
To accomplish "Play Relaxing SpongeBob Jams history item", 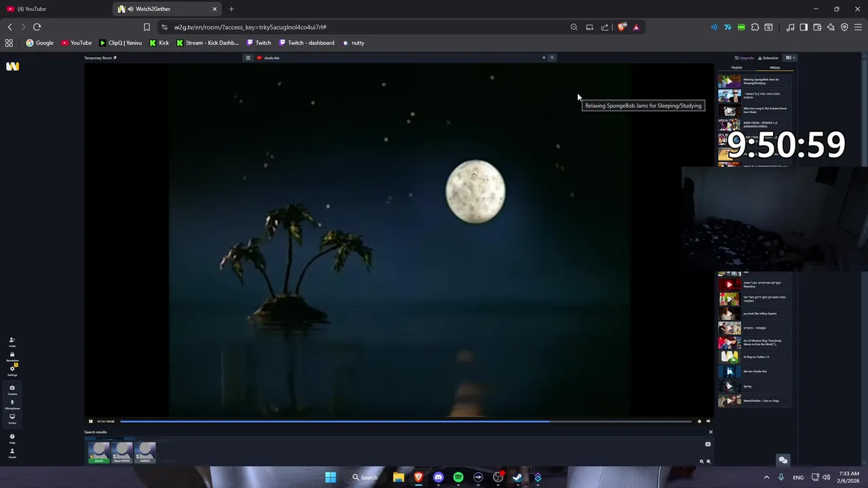I will (754, 81).
